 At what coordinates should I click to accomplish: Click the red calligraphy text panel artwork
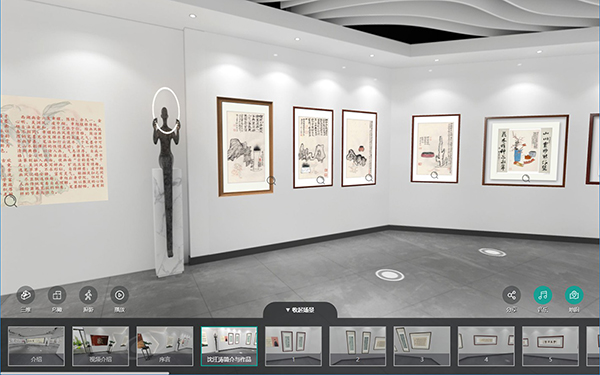(x=54, y=150)
